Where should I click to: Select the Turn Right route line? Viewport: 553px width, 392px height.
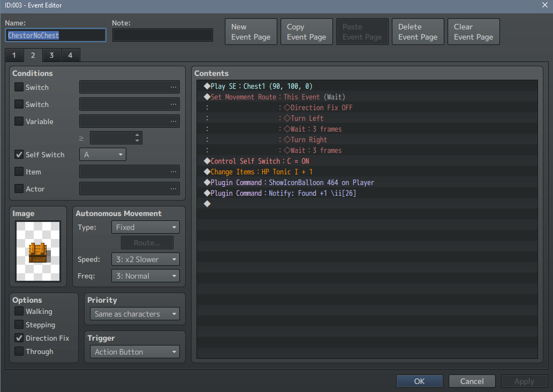click(367, 140)
